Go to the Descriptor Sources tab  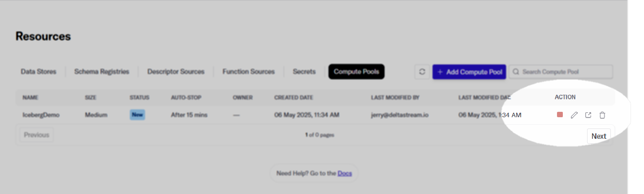tap(176, 72)
